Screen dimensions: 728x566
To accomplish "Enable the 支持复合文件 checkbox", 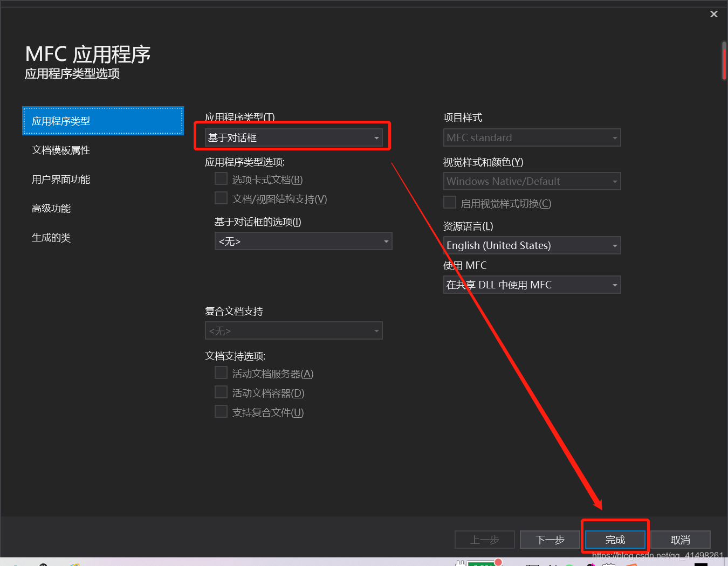I will point(221,412).
